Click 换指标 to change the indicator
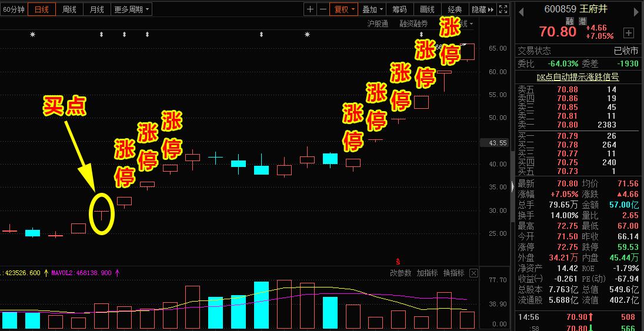Screen dimensions: 644x331 (454, 273)
